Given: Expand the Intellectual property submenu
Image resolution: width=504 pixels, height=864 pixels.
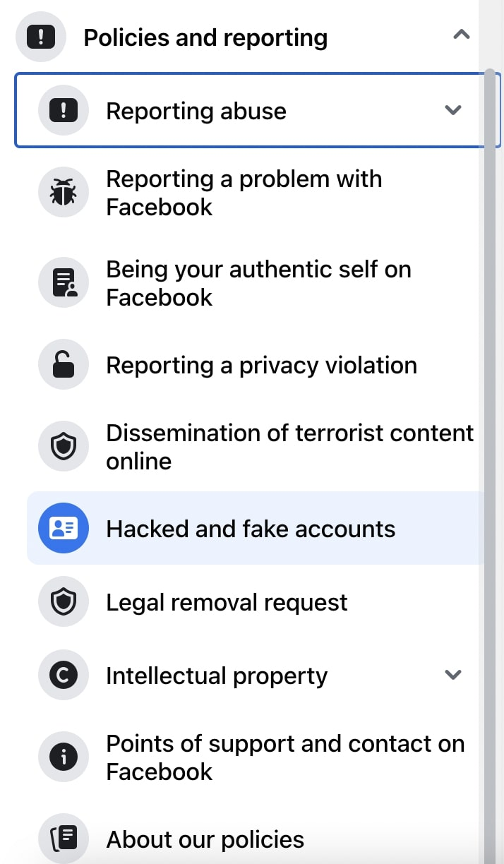Looking at the screenshot, I should click(453, 675).
